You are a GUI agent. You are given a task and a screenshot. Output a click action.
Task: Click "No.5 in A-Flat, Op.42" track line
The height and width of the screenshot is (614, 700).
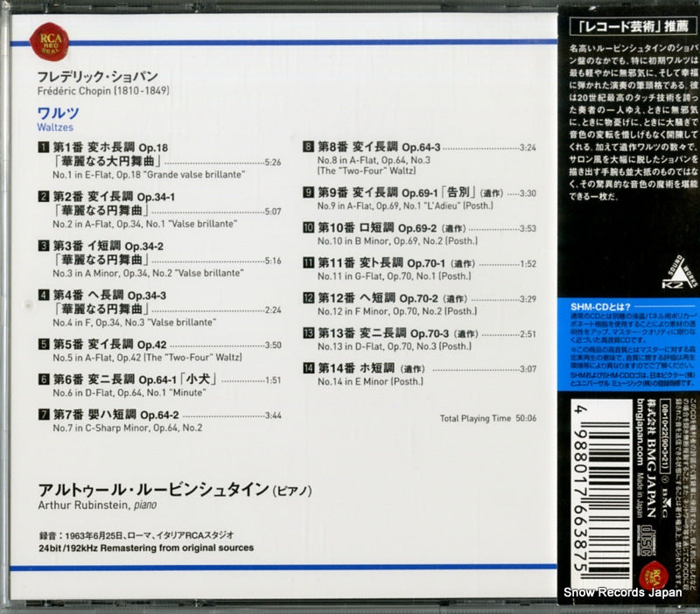[x=147, y=358]
